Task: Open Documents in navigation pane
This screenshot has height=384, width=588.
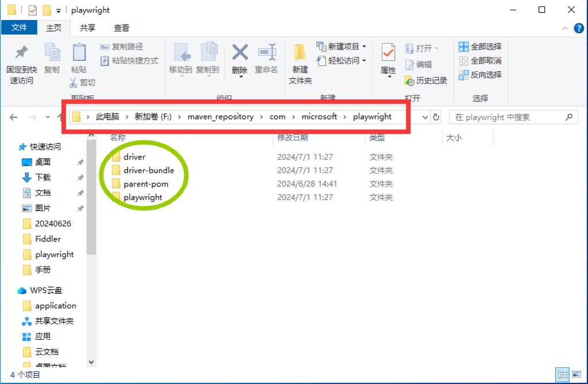Action: click(36, 193)
